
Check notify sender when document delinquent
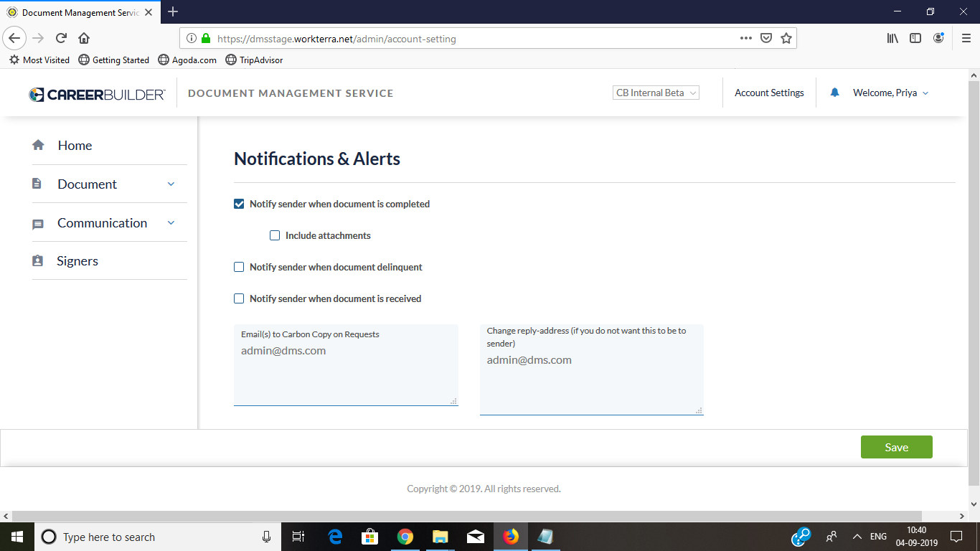(x=238, y=267)
